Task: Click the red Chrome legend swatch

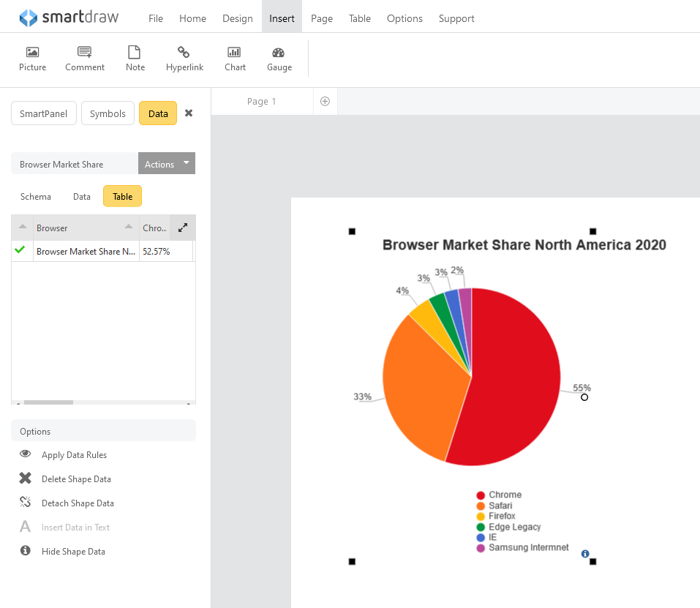Action: click(481, 495)
